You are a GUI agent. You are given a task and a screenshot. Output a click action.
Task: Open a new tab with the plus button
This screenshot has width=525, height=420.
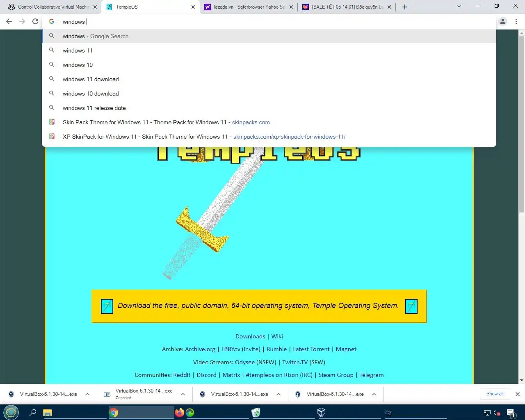tap(405, 7)
